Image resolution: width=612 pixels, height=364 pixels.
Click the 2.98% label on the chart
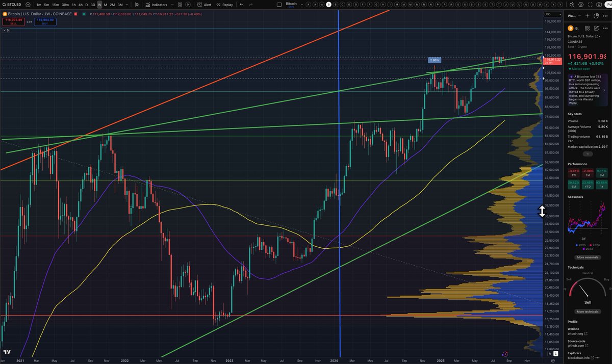(434, 60)
